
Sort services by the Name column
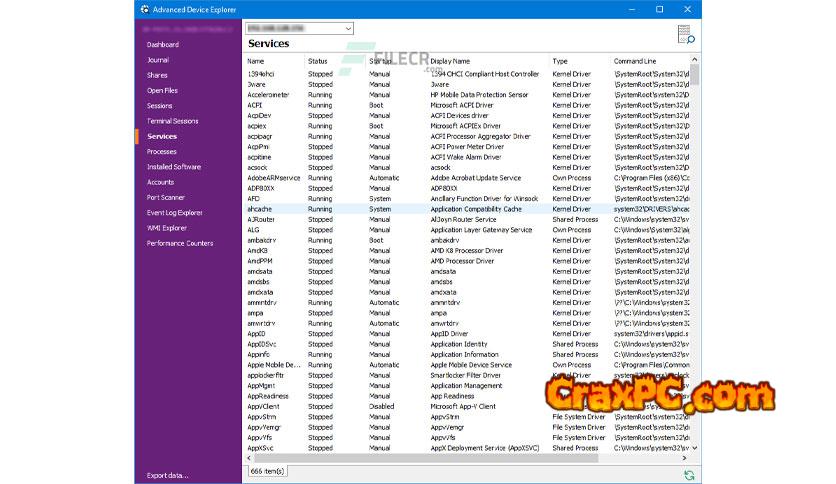pos(256,61)
